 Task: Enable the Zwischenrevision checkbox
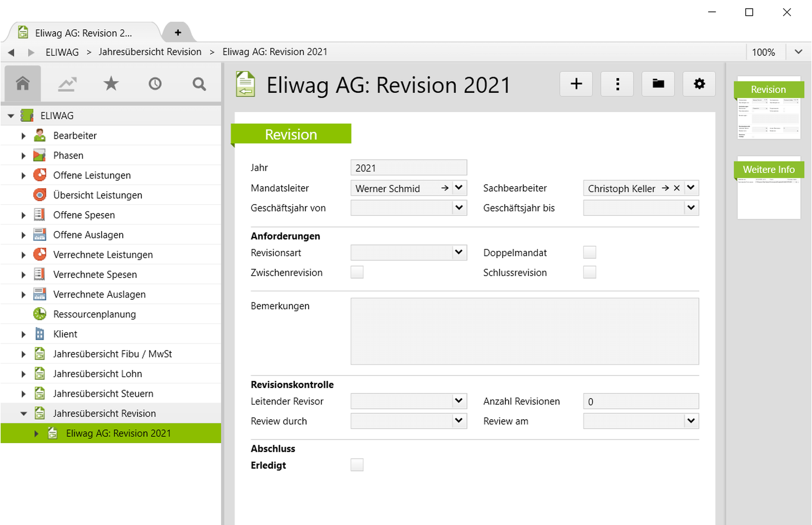pos(357,272)
